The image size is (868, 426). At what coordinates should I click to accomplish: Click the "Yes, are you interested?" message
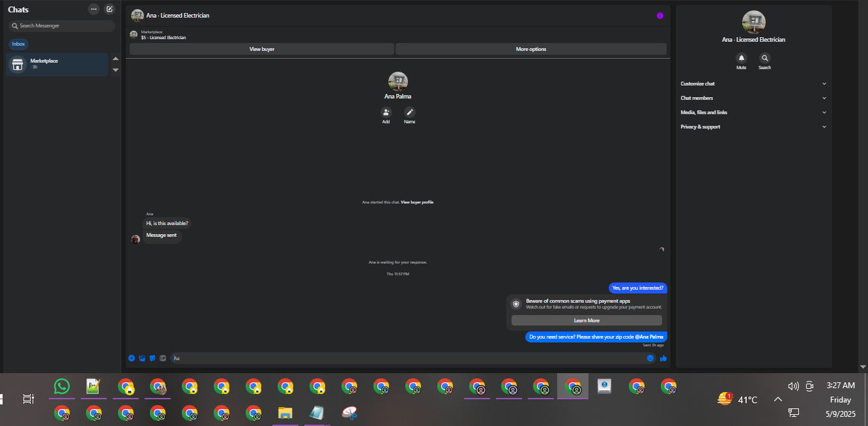click(x=638, y=288)
